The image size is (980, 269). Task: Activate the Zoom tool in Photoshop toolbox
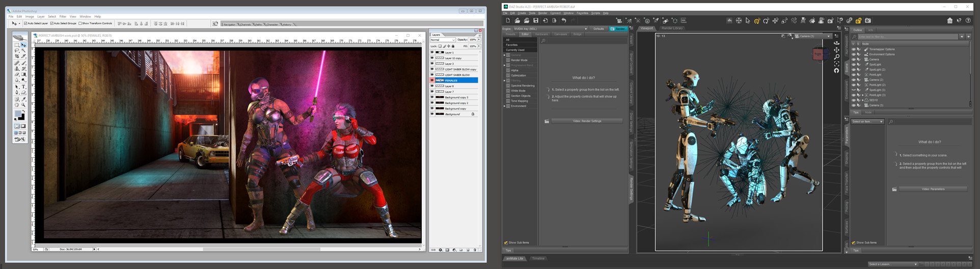coord(24,105)
